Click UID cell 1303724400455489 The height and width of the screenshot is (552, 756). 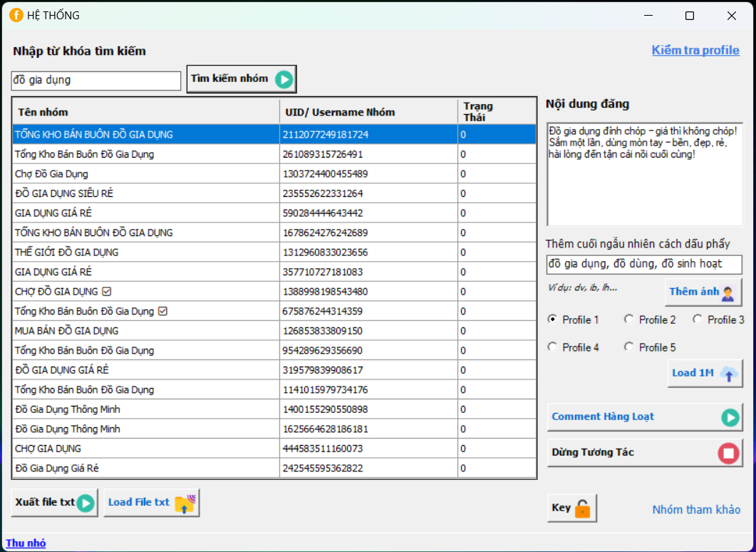coord(369,174)
